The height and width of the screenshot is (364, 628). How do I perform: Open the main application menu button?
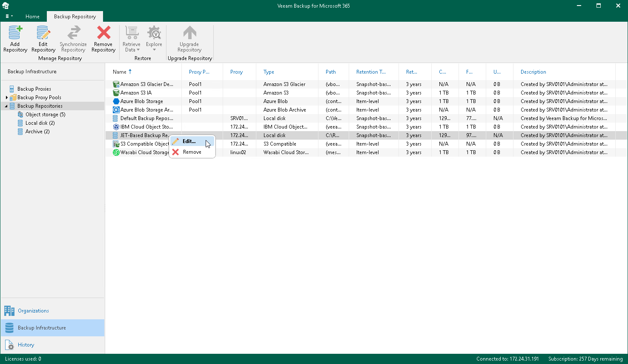[x=9, y=16]
